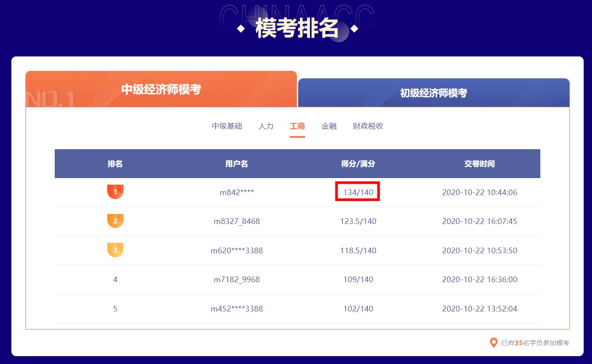Click the rank 2 medal badge

[x=115, y=221]
